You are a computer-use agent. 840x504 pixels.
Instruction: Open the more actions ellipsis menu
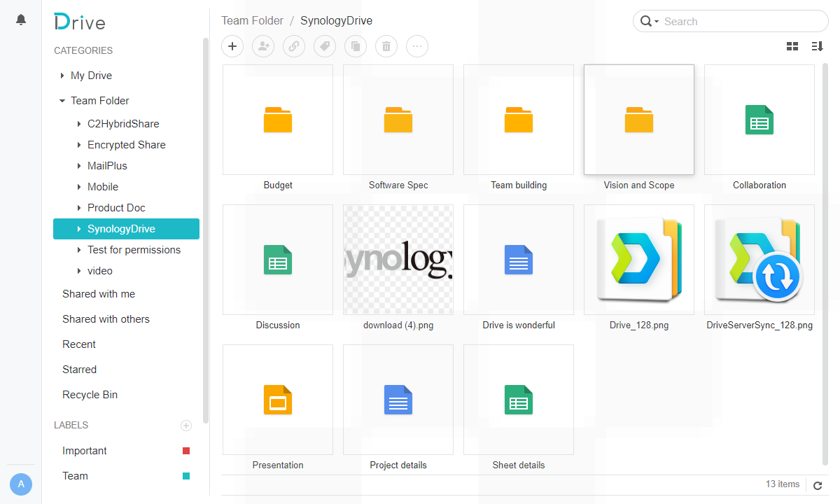(x=417, y=46)
